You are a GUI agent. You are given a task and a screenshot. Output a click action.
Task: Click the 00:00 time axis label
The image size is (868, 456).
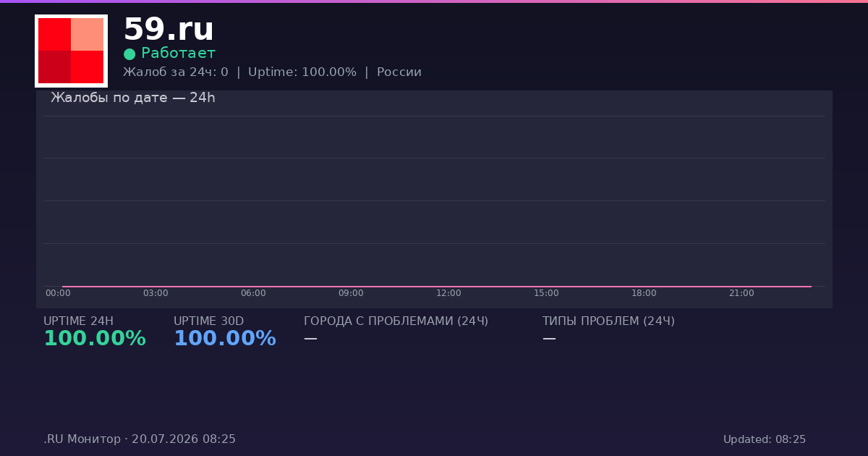click(58, 293)
